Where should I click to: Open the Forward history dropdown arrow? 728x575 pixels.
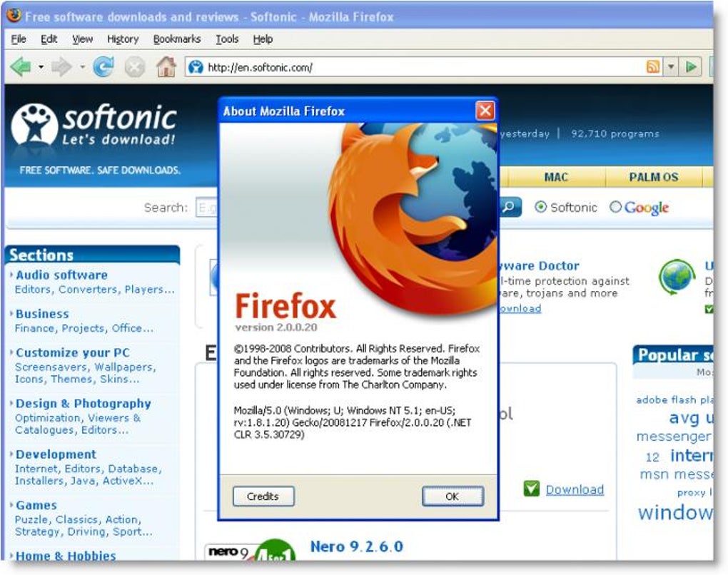coord(82,67)
